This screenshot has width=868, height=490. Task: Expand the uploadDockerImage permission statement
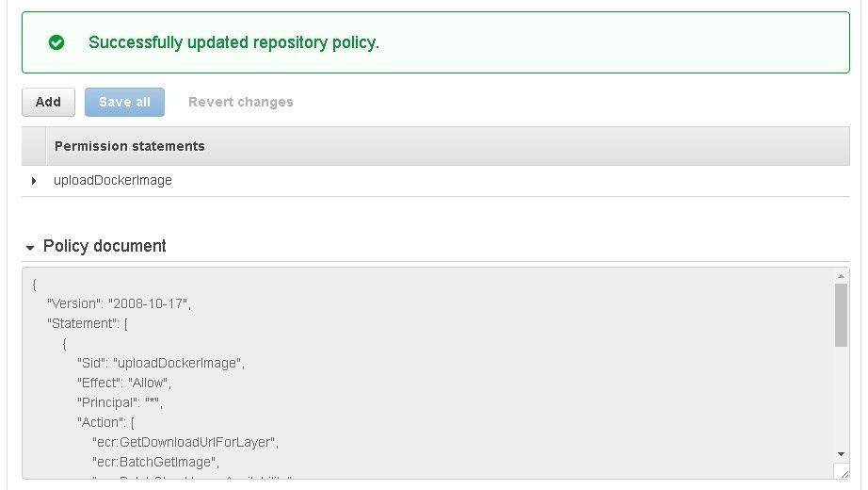tap(34, 181)
